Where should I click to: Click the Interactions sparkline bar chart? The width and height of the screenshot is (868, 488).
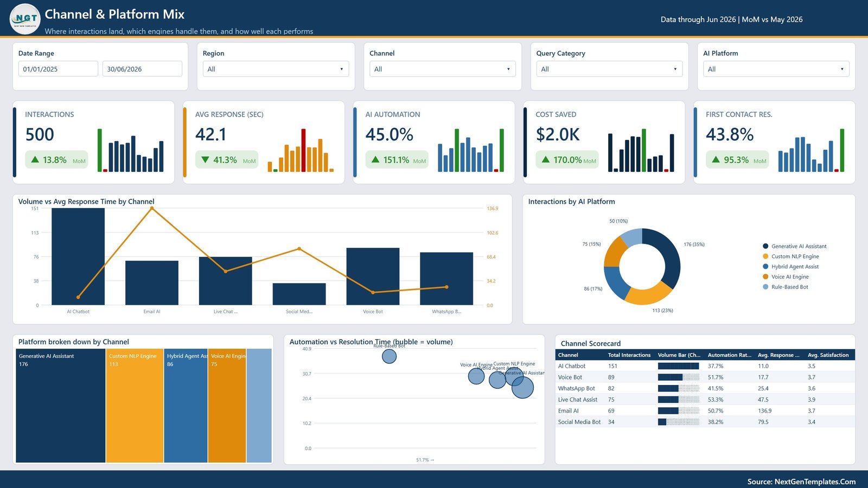(x=131, y=150)
